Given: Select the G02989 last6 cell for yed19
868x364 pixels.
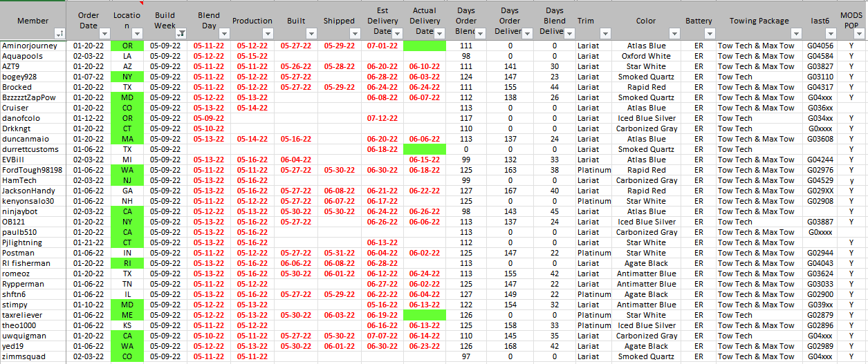Looking at the screenshot, I should 820,346.
